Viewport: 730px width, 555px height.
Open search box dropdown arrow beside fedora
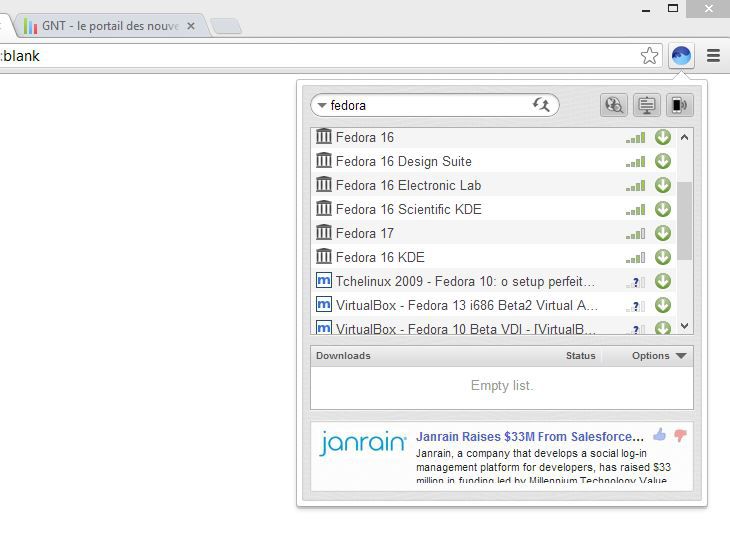point(321,106)
